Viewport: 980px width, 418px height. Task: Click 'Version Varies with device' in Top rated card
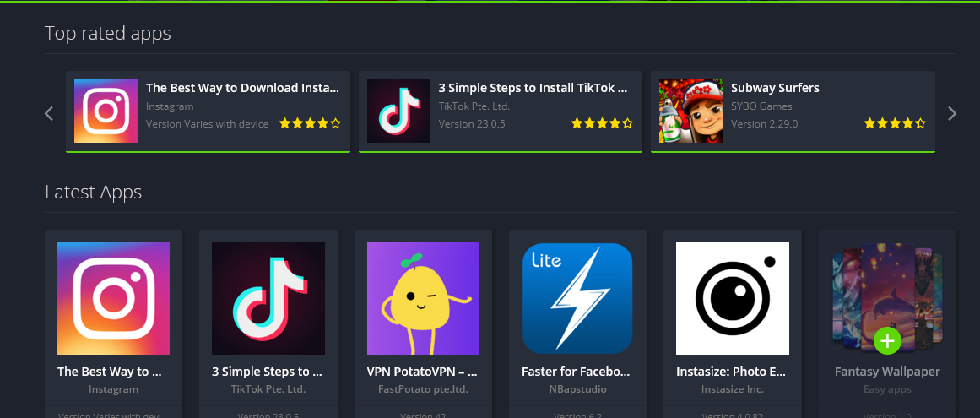[207, 124]
